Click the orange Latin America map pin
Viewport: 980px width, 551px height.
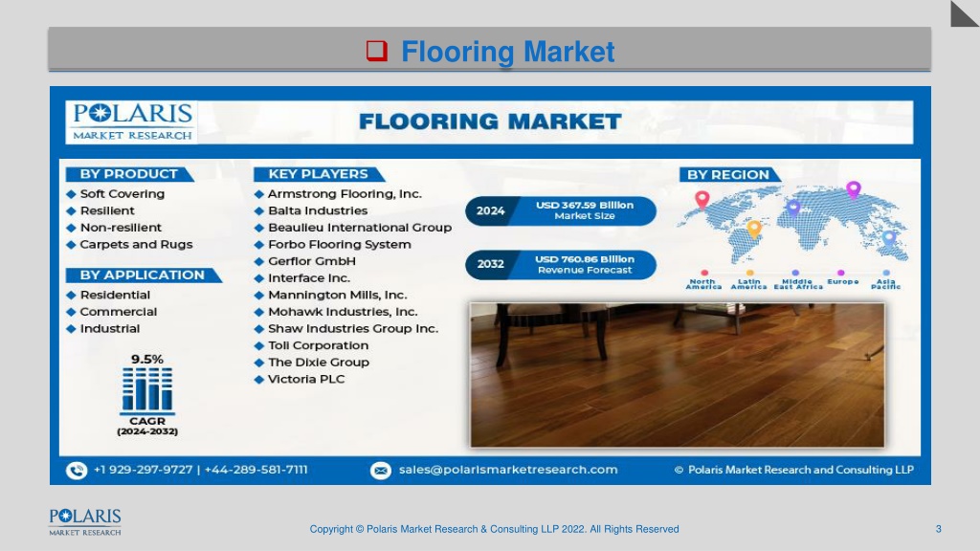point(754,230)
